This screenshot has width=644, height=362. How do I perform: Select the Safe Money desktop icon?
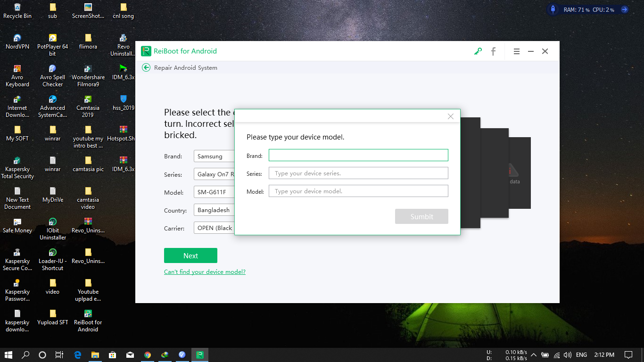click(17, 225)
